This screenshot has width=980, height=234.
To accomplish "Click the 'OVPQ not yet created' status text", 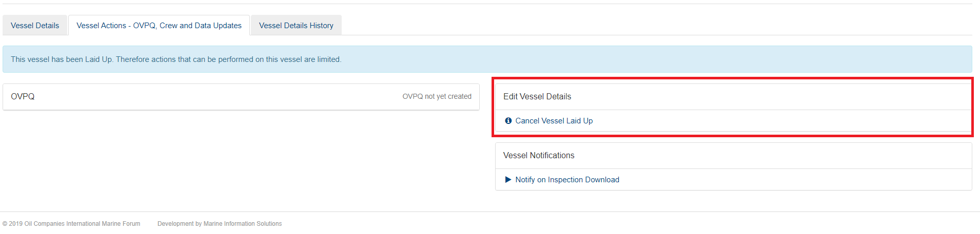I will coord(437,96).
